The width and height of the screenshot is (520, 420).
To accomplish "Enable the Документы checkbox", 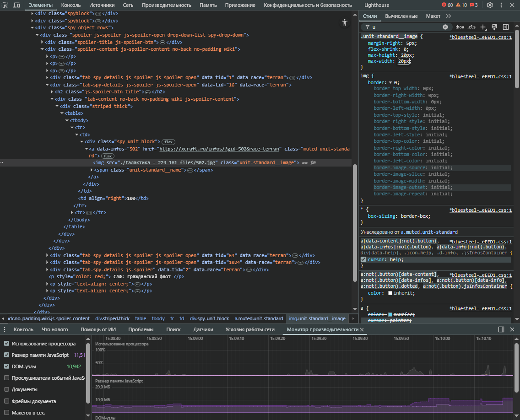I will 6,389.
